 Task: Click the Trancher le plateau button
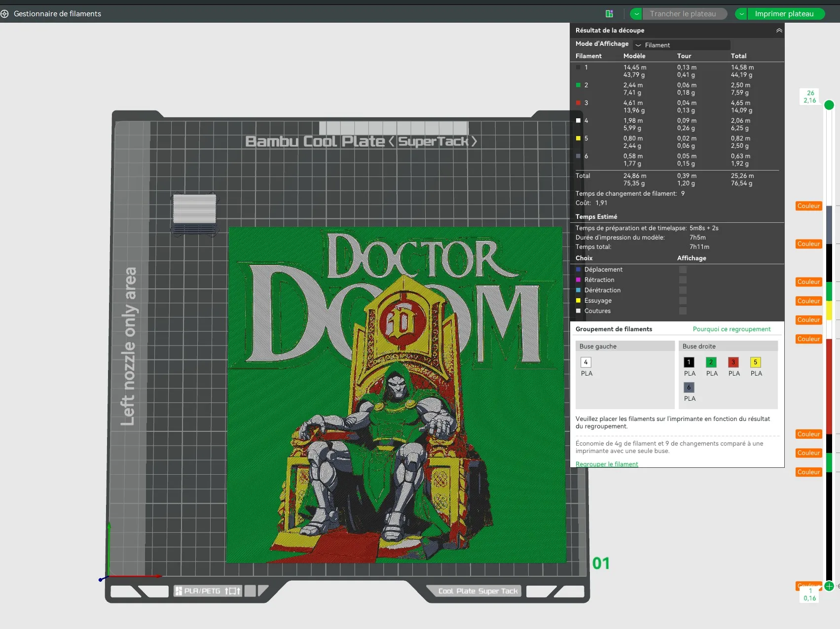[x=685, y=14]
